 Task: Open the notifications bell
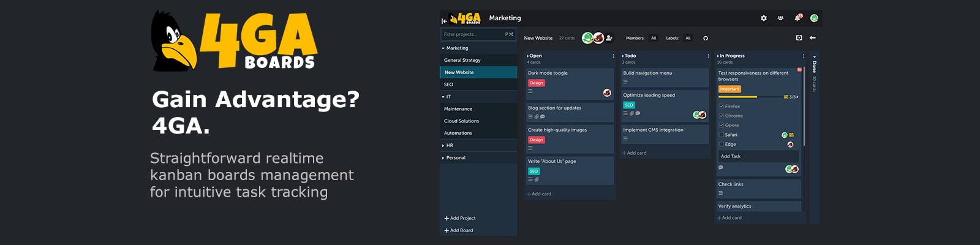(797, 18)
